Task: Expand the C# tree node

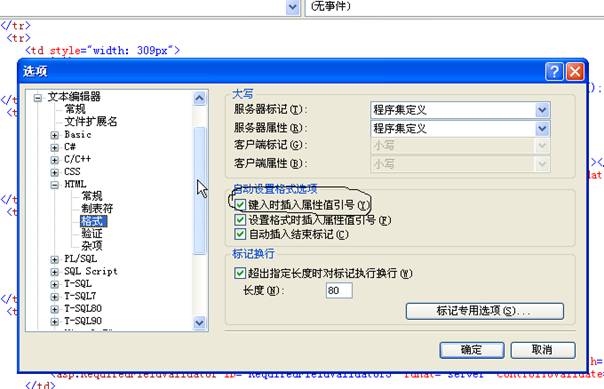Action: (x=55, y=148)
